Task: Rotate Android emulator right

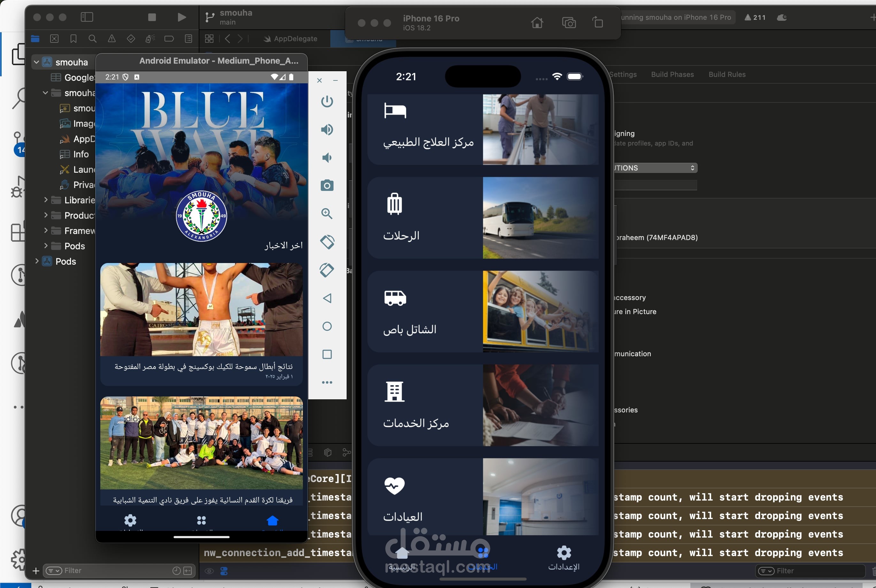Action: click(327, 270)
